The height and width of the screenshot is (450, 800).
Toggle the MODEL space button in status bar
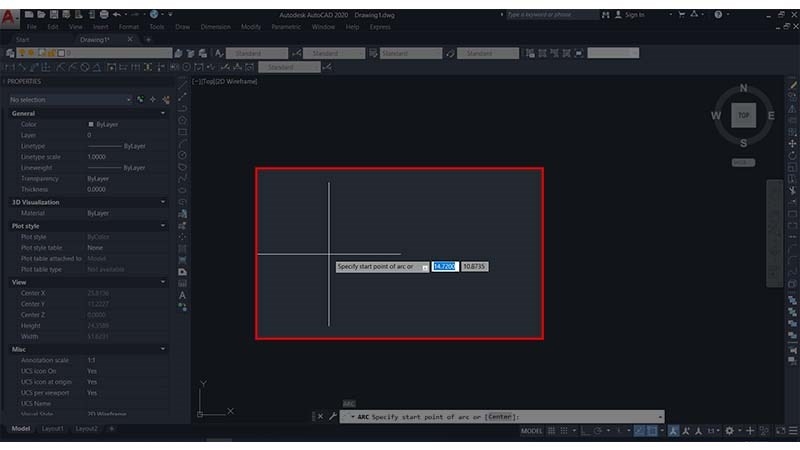(531, 431)
